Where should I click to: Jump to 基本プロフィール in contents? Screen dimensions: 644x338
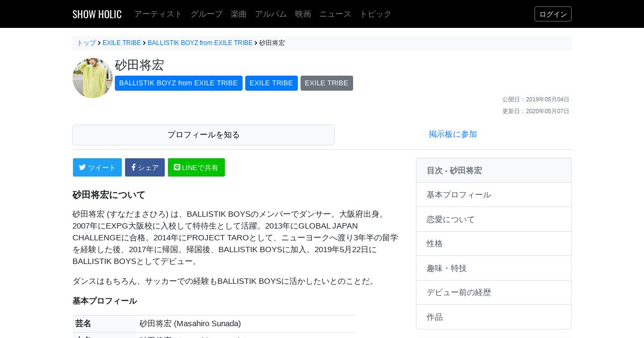(x=494, y=195)
